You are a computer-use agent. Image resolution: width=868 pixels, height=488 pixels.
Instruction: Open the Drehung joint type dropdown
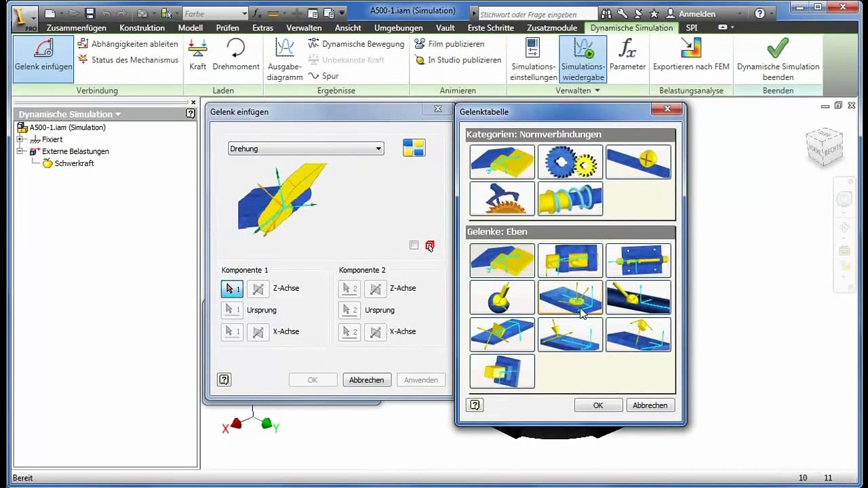coord(306,148)
